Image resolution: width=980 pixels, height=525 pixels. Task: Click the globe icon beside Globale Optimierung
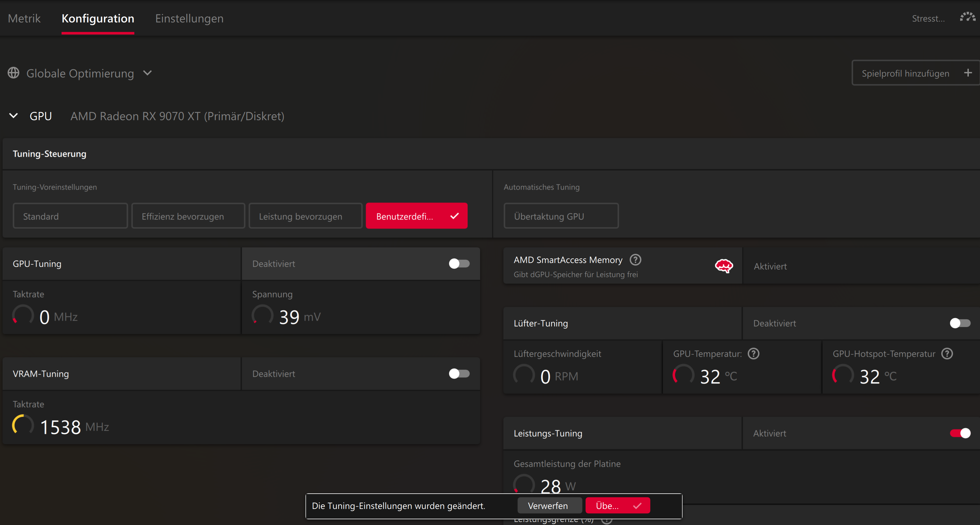(x=14, y=73)
